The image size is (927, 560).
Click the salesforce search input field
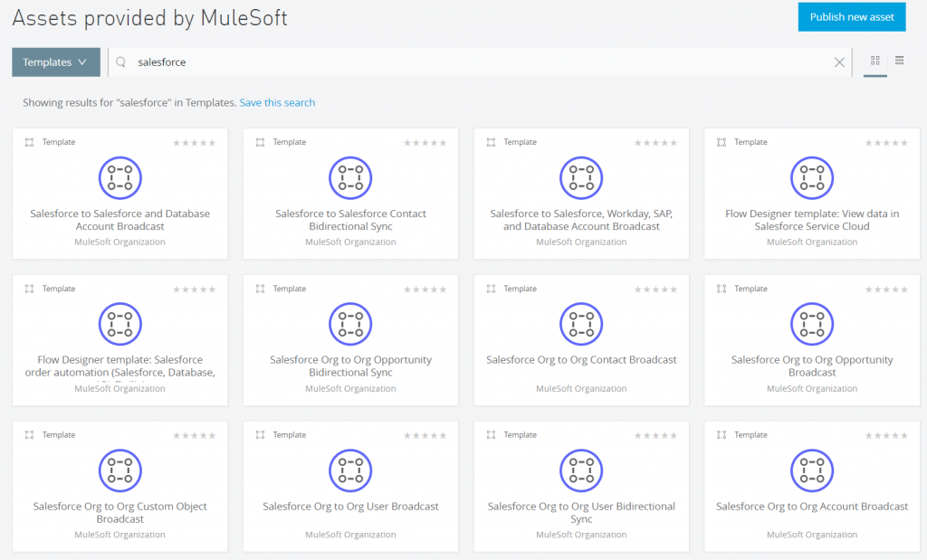480,62
